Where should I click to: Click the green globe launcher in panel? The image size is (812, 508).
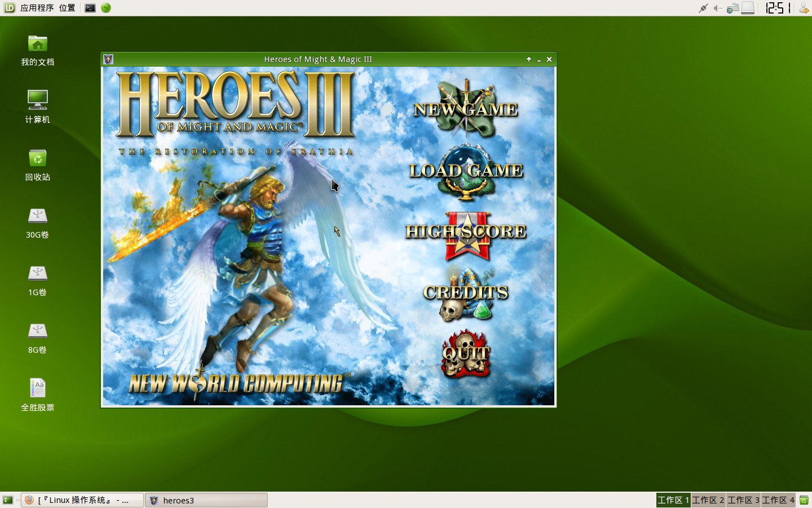(x=106, y=8)
